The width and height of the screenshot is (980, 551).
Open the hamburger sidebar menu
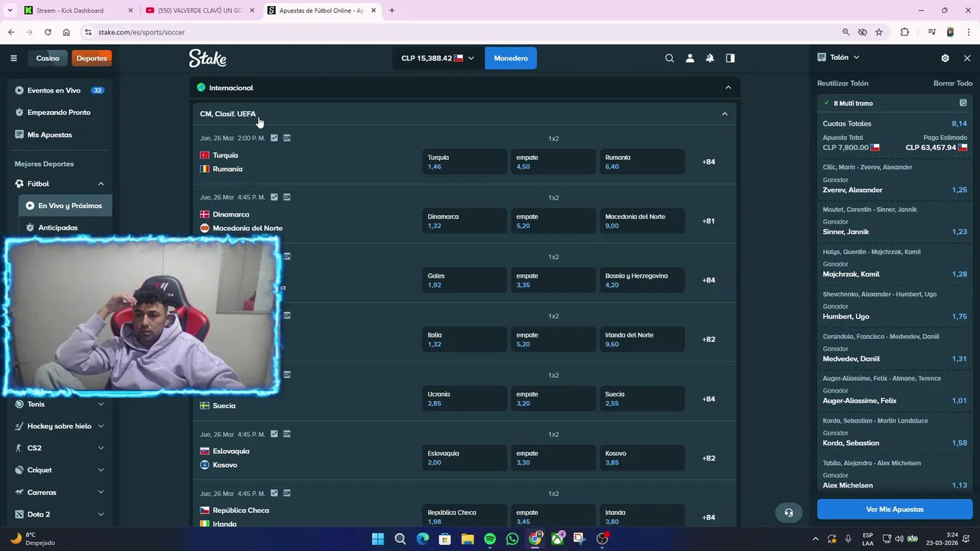13,58
